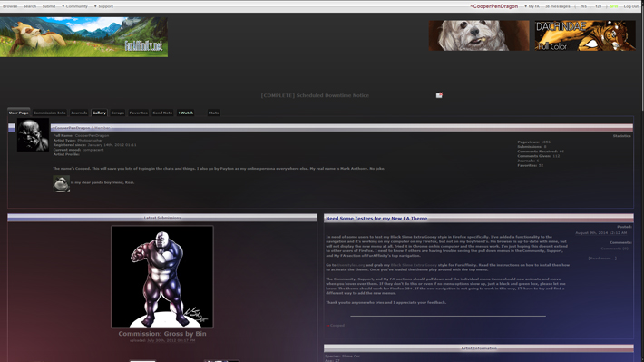Click the news notice icon beside Scheduled Downtime
The image size is (644, 362).
[439, 95]
